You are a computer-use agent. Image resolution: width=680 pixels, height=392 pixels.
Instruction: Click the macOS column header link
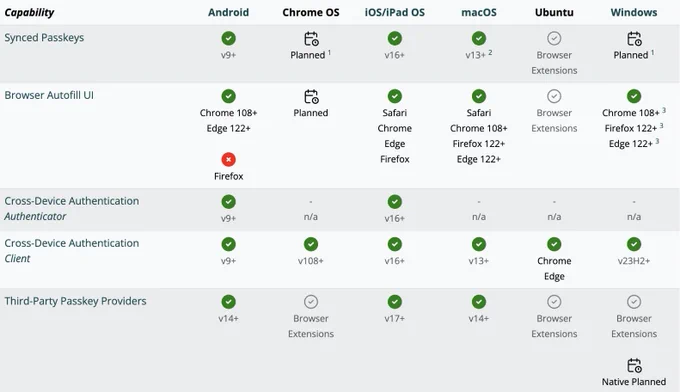tap(478, 12)
